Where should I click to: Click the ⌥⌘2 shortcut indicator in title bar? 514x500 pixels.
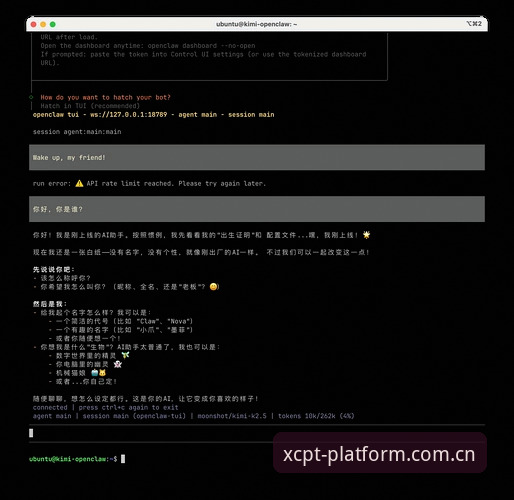point(474,24)
